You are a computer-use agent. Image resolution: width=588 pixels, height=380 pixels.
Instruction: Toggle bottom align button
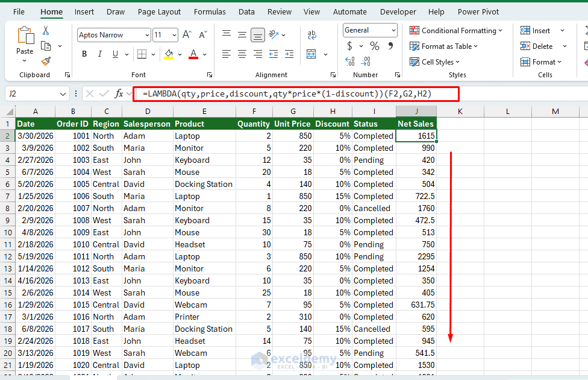point(258,35)
